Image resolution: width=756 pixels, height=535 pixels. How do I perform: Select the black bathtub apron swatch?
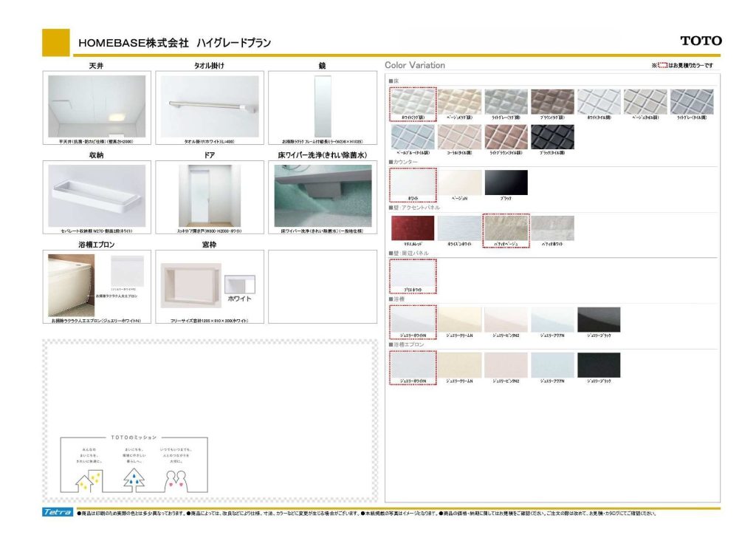[599, 365]
